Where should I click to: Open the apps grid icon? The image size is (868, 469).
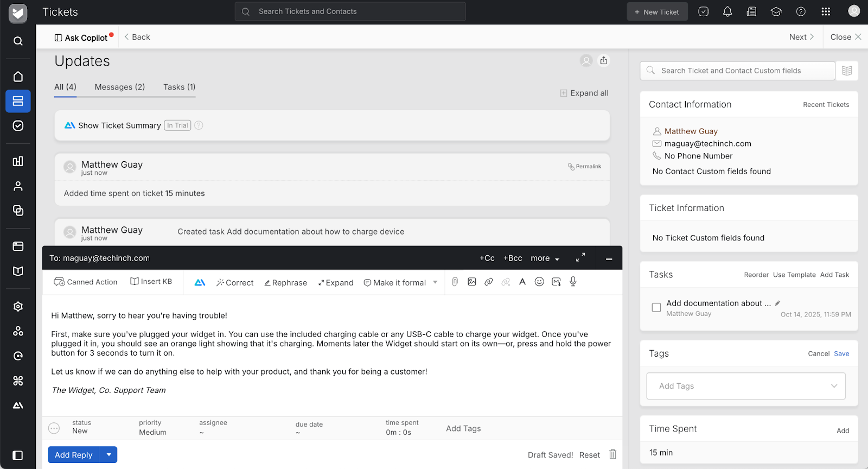point(826,11)
